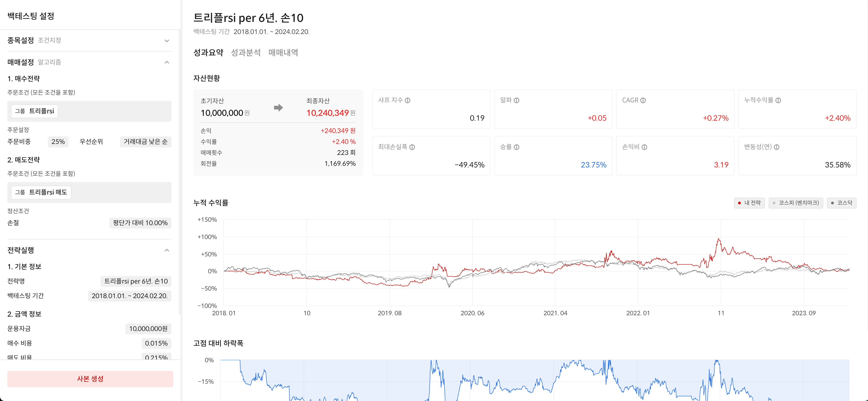The image size is (868, 401).
Task: Click the 최종자산 value 10,240,349
Action: (x=327, y=113)
